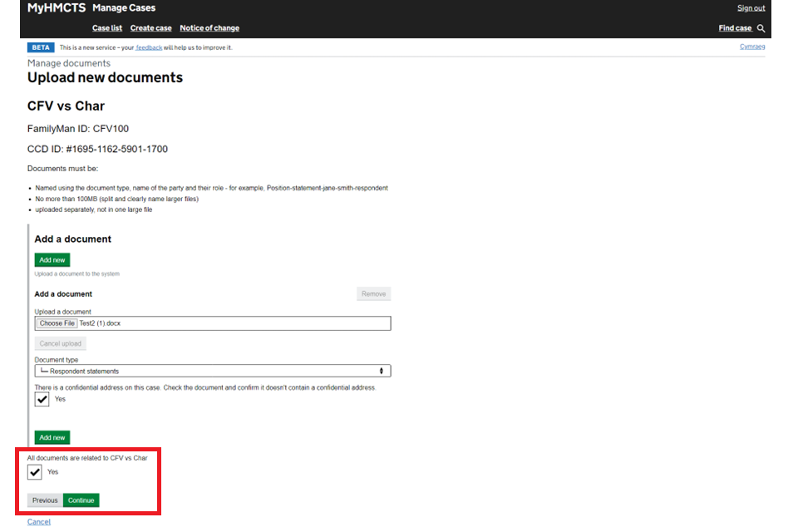The height and width of the screenshot is (532, 798).
Task: Click the dropdown arrows on Document type
Action: (382, 371)
